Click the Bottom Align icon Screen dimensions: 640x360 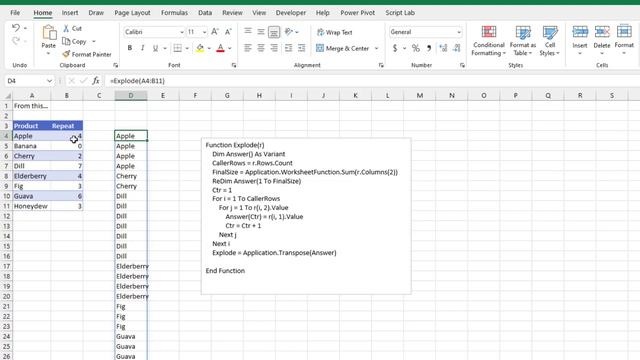[x=274, y=31]
